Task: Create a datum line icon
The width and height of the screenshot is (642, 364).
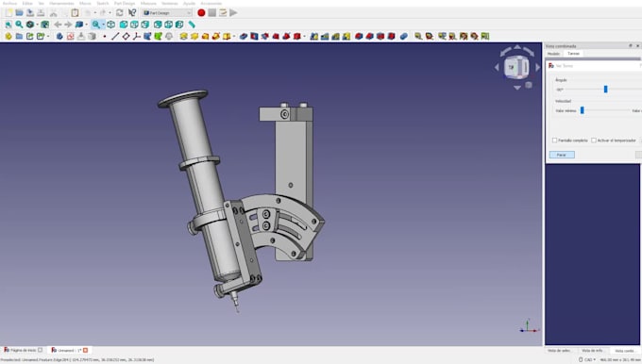Action: click(115, 37)
